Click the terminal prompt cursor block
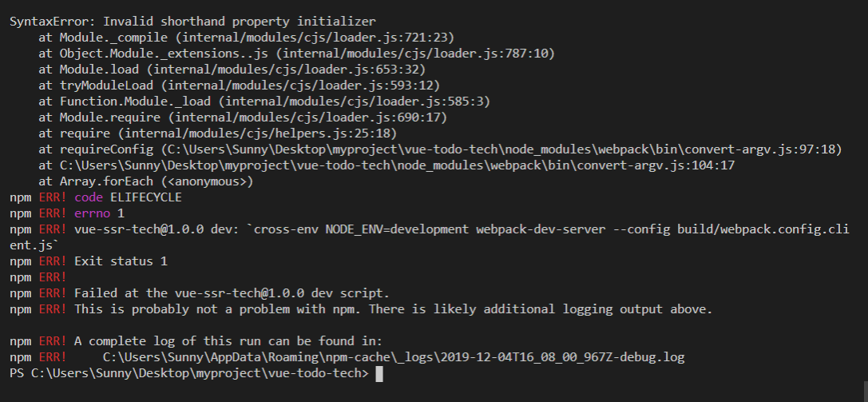The image size is (868, 402). 379,374
